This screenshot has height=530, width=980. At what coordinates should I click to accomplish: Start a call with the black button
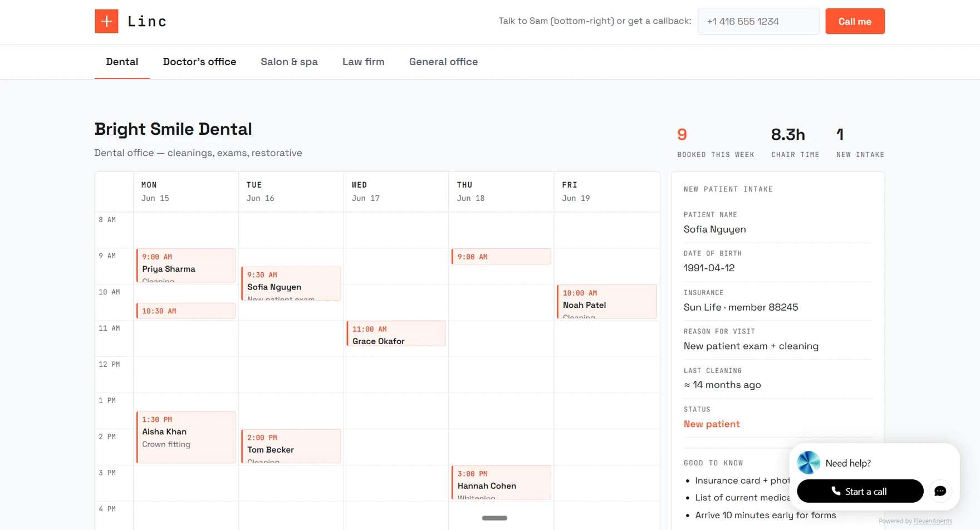[860, 491]
